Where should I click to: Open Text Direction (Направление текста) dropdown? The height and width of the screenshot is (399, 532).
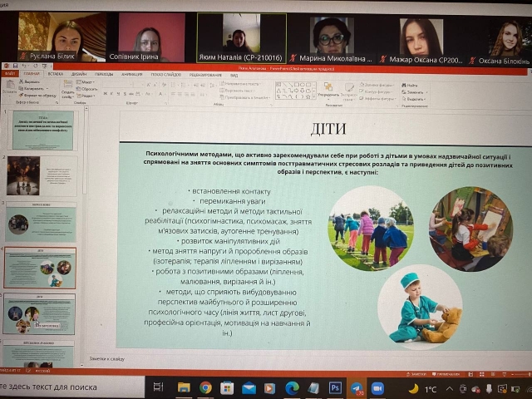coord(240,83)
